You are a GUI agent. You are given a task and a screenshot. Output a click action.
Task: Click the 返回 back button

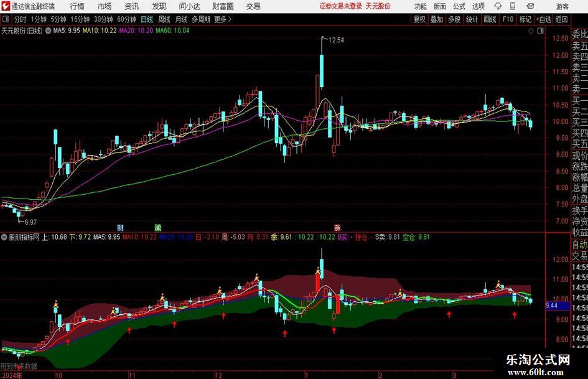[561, 19]
